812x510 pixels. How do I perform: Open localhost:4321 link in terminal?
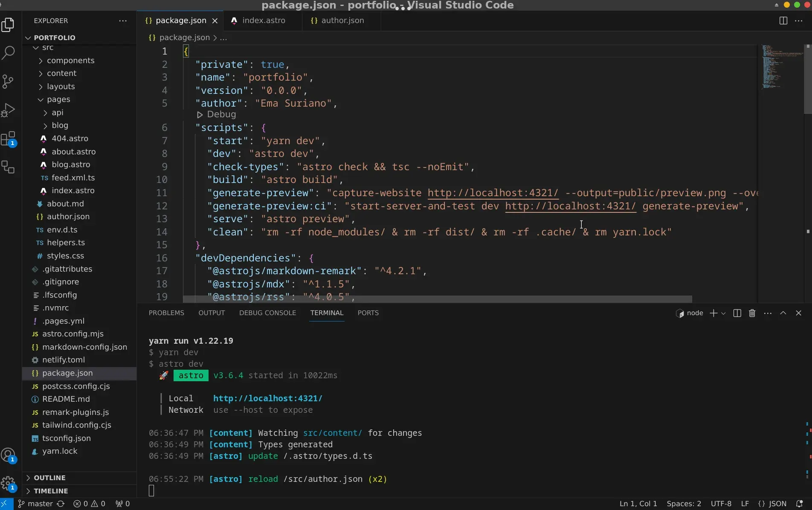pos(268,398)
